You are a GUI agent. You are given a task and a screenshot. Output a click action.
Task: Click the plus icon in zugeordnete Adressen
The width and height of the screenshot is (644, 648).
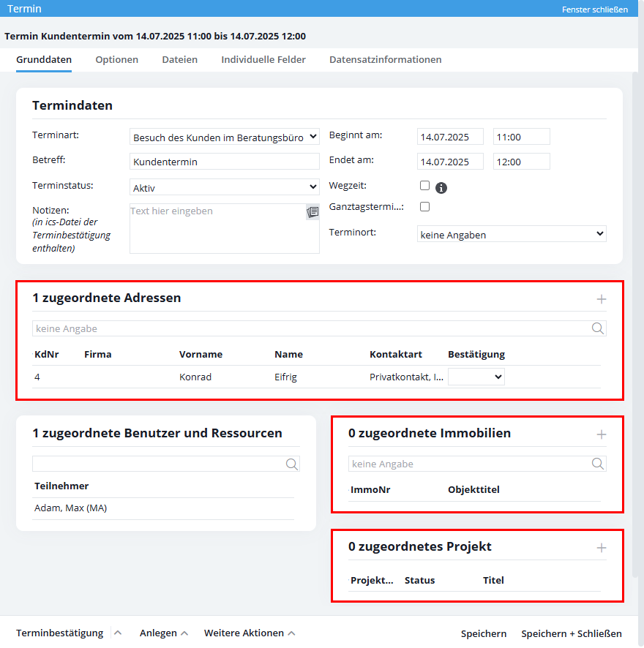pyautogui.click(x=602, y=299)
